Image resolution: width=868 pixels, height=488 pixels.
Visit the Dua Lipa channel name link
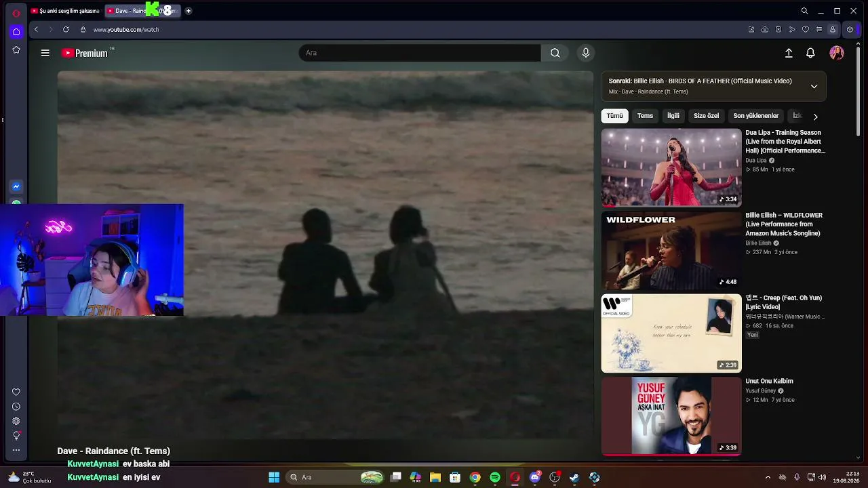coord(756,161)
